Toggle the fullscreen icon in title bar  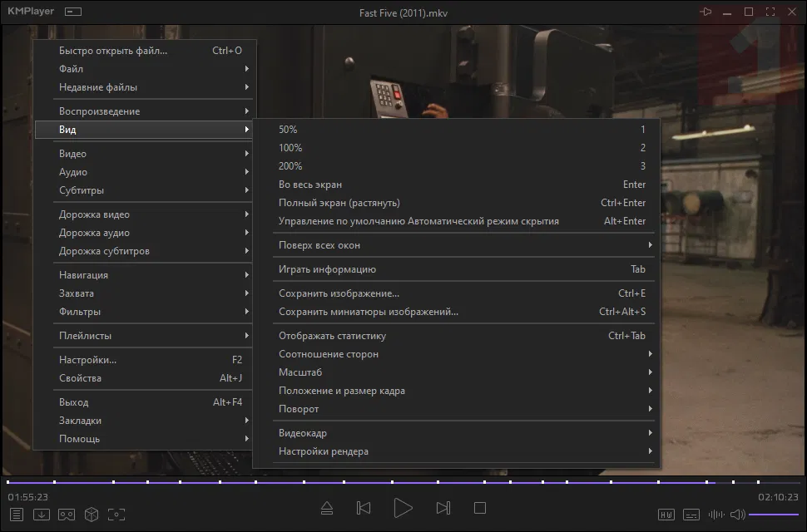(x=770, y=12)
